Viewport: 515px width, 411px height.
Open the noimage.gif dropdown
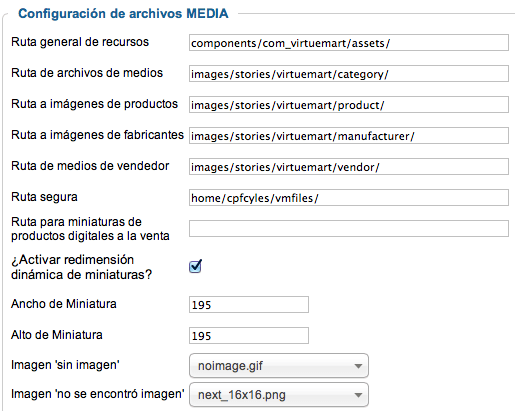point(279,366)
